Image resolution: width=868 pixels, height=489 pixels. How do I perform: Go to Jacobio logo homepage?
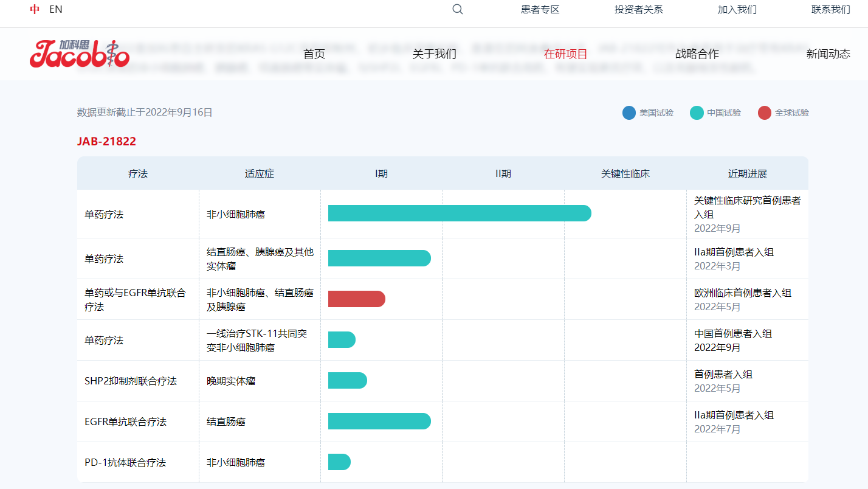click(x=80, y=54)
